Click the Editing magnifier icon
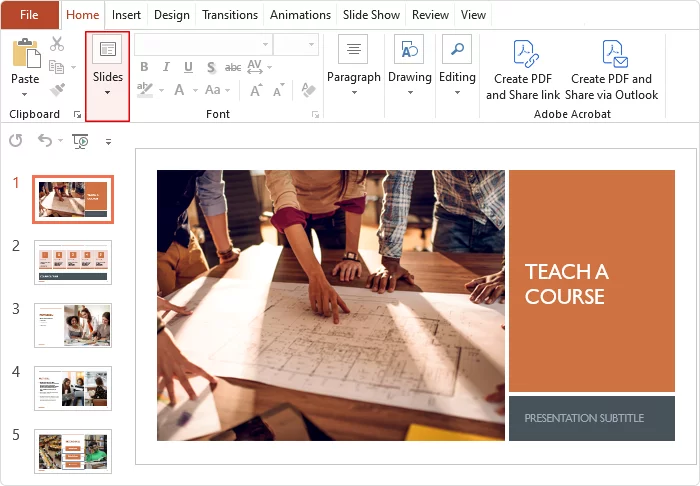Screen dimensions: 700x486 point(457,49)
